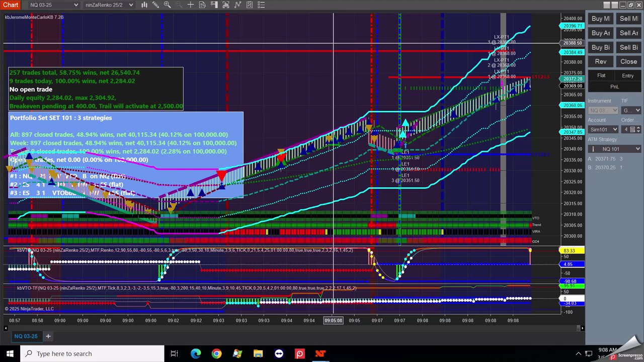Click the 20388.50 crosshair price label

point(572,43)
